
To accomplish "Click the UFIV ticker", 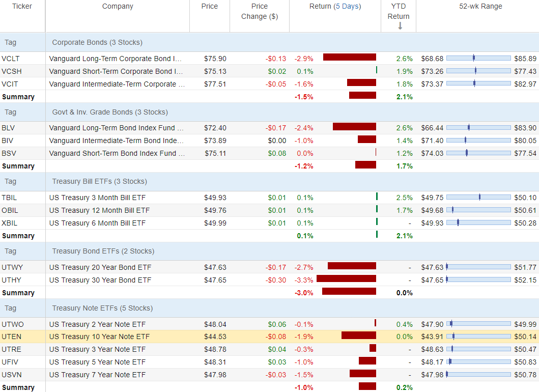I will (x=10, y=362).
